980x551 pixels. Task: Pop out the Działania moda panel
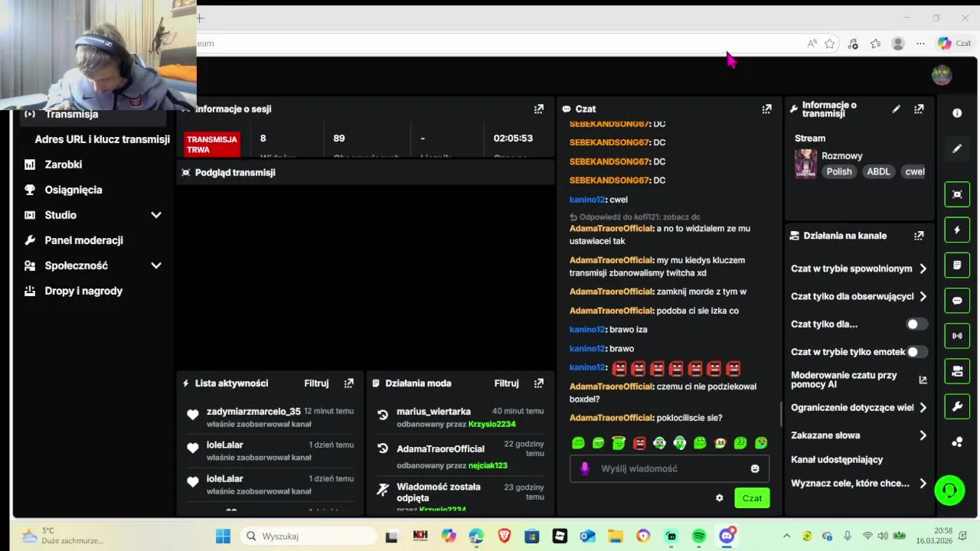539,383
